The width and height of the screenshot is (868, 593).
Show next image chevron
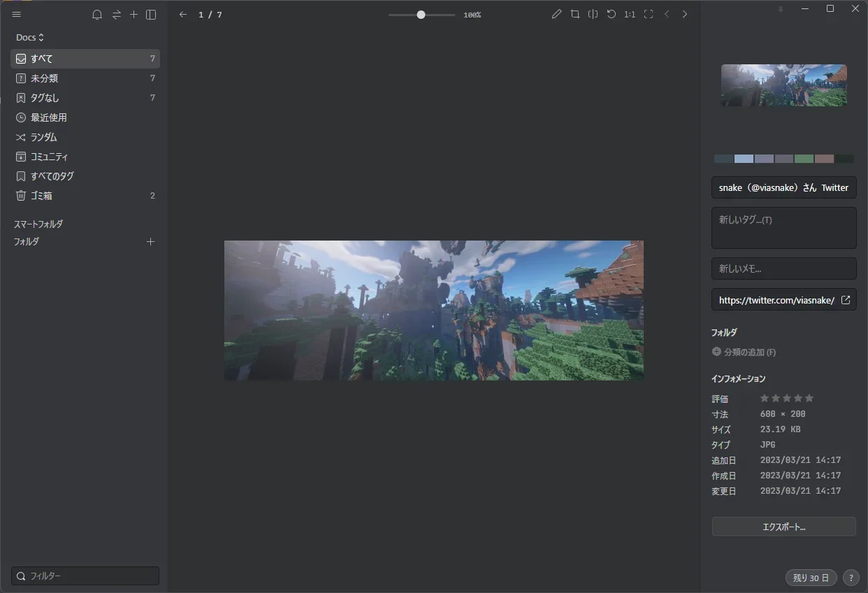coord(685,14)
